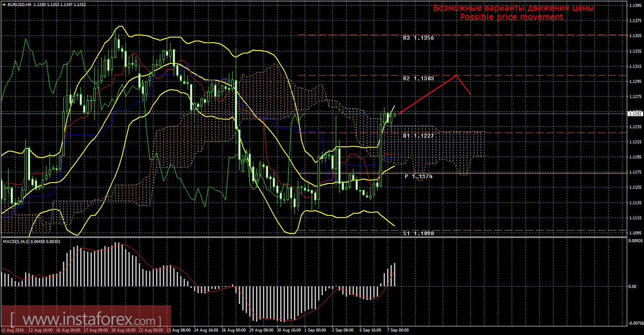Click the 7 Sep 00:00 time label
The height and width of the screenshot is (335, 644).
click(x=398, y=330)
